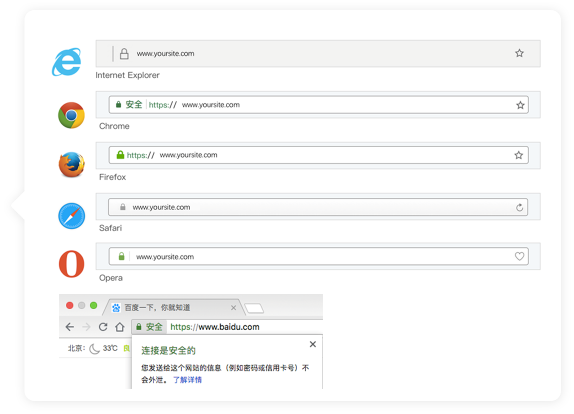Click the gray padlock in Safari address bar
This screenshot has height=414, width=574.
[123, 207]
